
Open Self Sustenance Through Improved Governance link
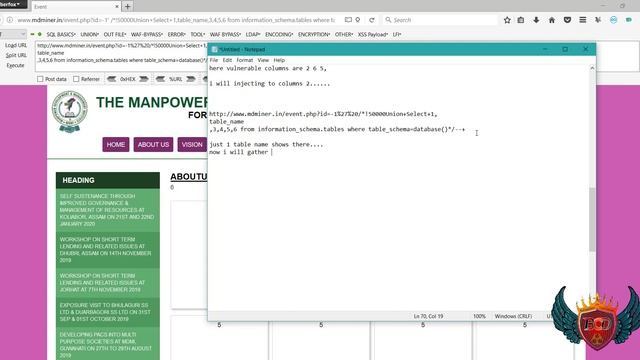click(x=107, y=210)
